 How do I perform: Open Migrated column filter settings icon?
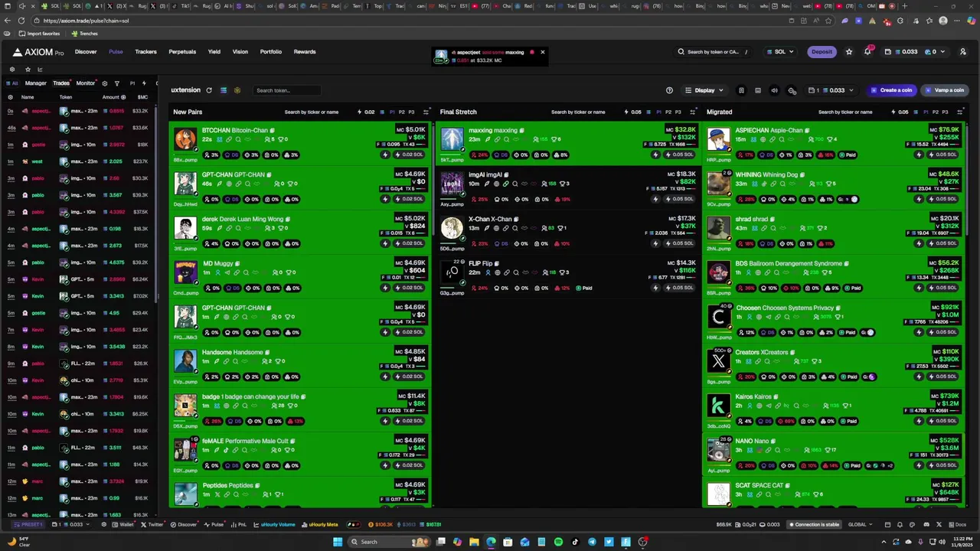pos(960,112)
